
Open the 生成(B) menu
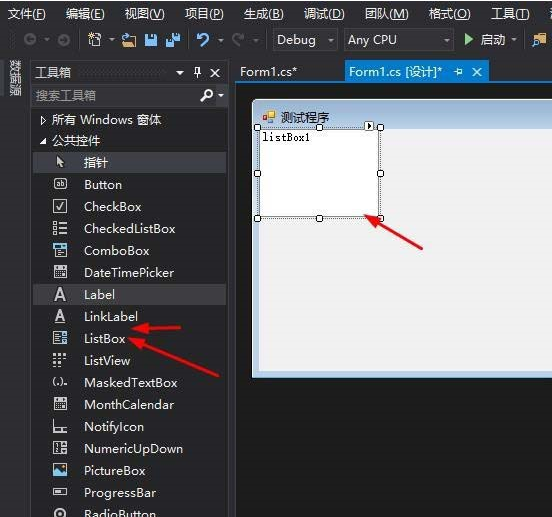(264, 14)
